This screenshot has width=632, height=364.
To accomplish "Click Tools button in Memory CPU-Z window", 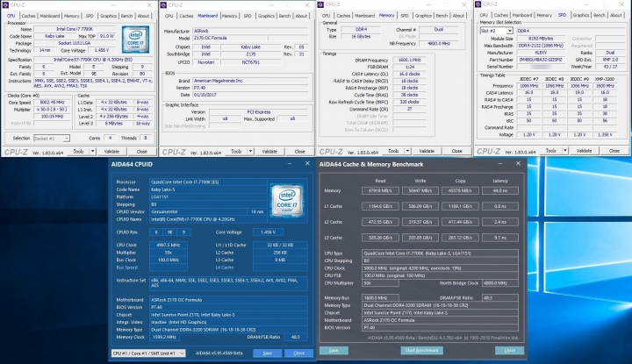I will (393, 151).
